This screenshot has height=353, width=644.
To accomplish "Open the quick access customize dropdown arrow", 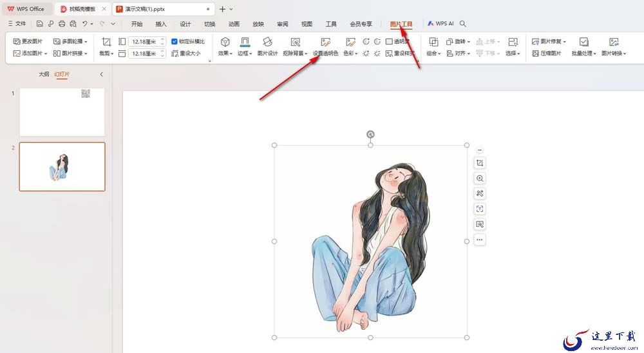I will (x=113, y=24).
